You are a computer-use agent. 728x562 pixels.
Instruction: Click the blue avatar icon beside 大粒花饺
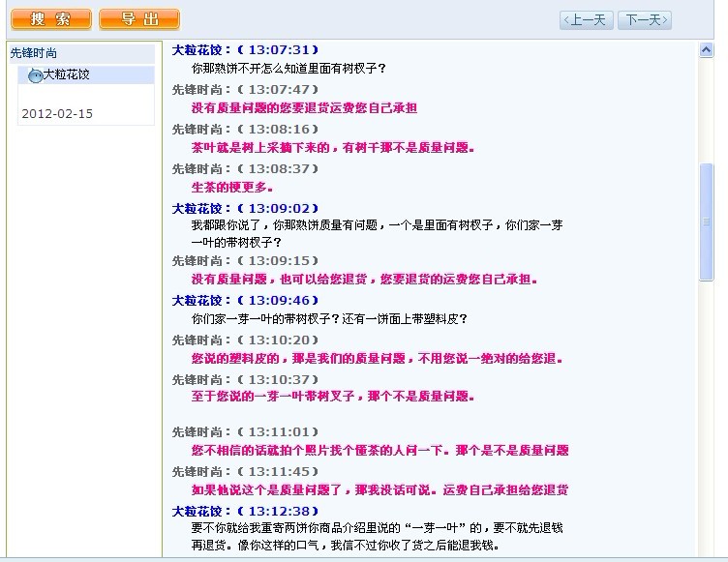34,75
